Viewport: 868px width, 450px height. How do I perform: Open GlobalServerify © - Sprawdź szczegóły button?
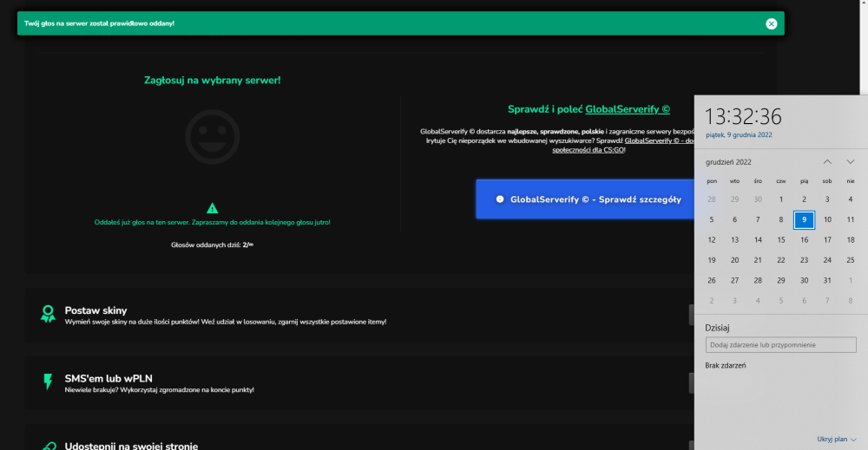coord(585,199)
